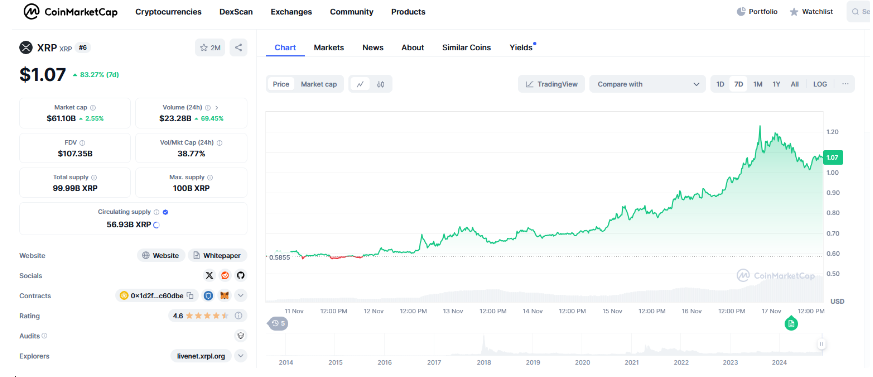Switch to the About tab

point(413,47)
